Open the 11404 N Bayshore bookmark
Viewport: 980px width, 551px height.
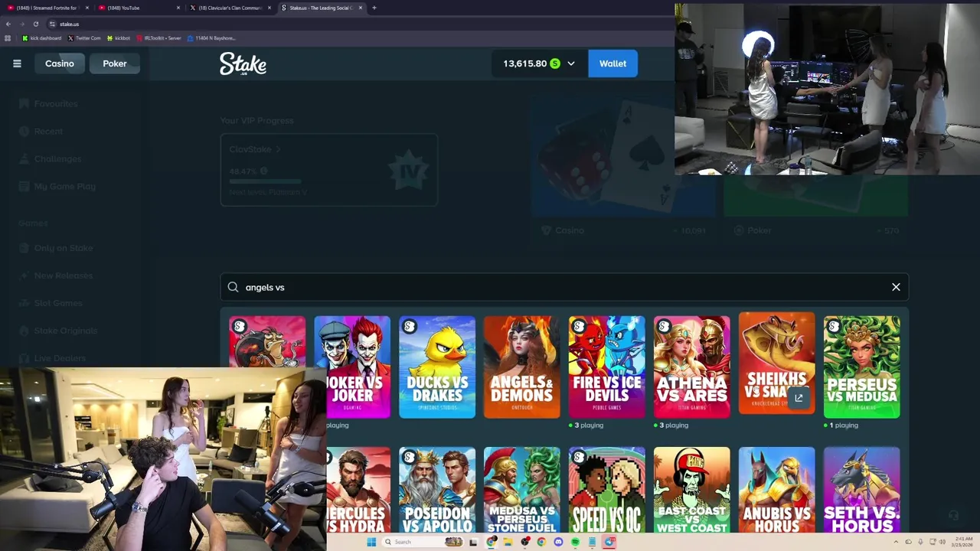(211, 37)
